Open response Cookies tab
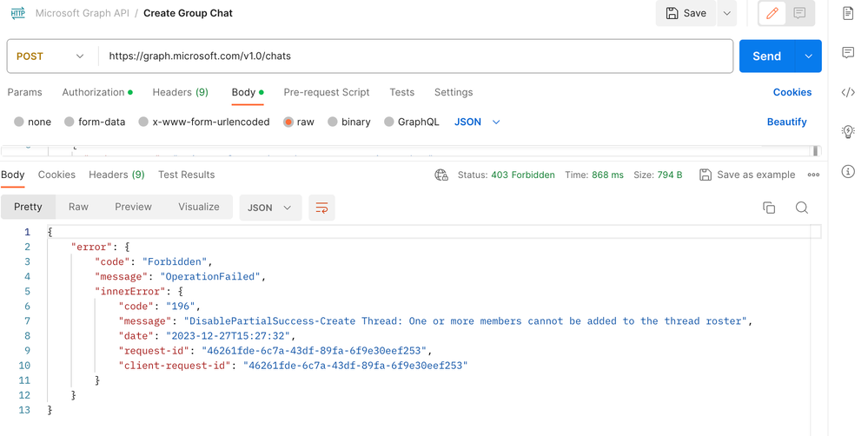Screen dimensions: 868x436 click(x=56, y=175)
